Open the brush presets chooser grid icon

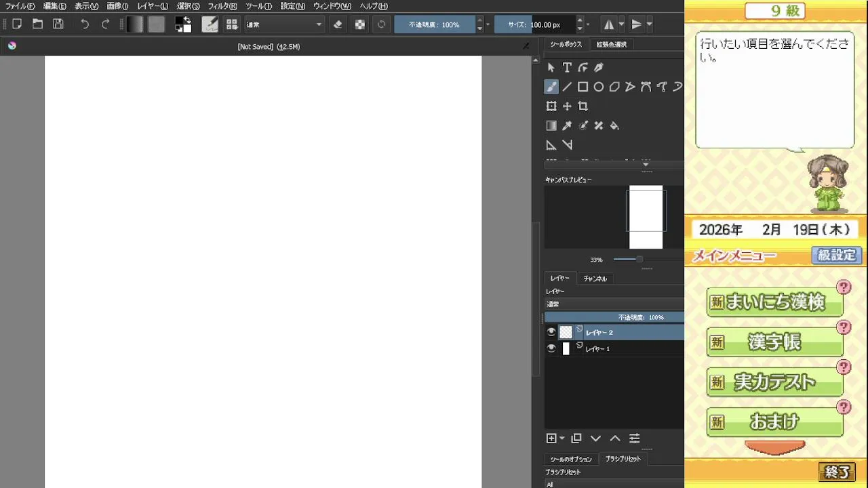click(x=232, y=24)
